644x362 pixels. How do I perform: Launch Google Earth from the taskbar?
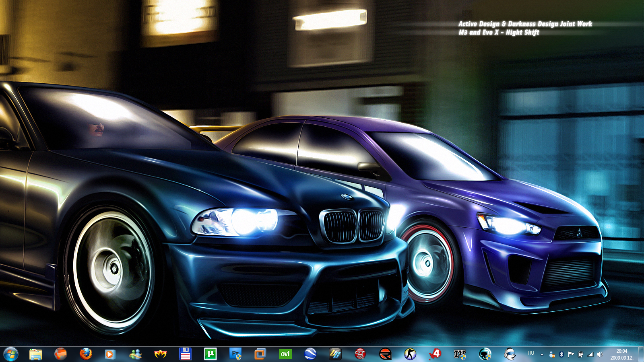pos(310,354)
